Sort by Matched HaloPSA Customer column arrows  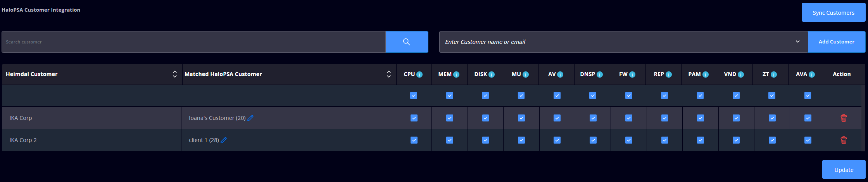click(388, 74)
